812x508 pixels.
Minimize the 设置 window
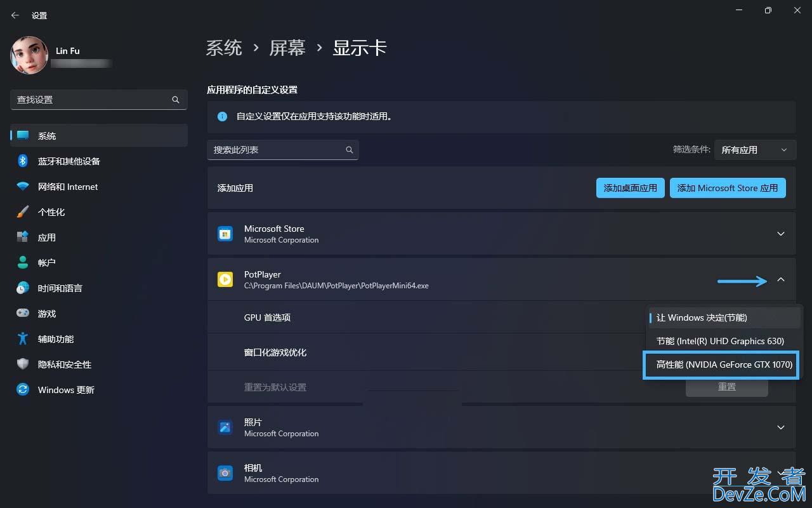(x=738, y=10)
